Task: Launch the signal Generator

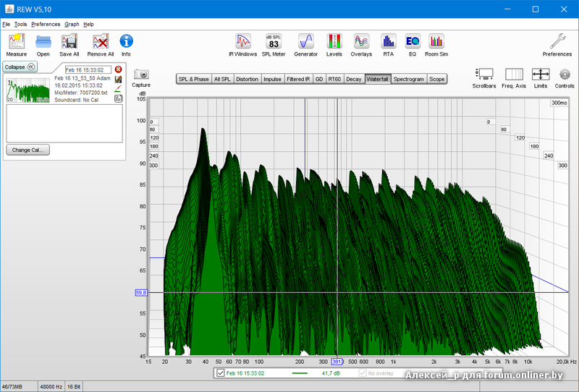Action: click(x=305, y=42)
